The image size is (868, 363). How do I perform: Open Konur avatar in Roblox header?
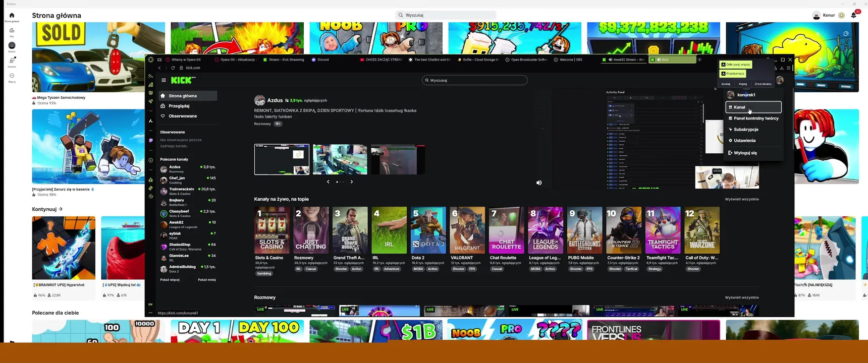click(x=816, y=15)
